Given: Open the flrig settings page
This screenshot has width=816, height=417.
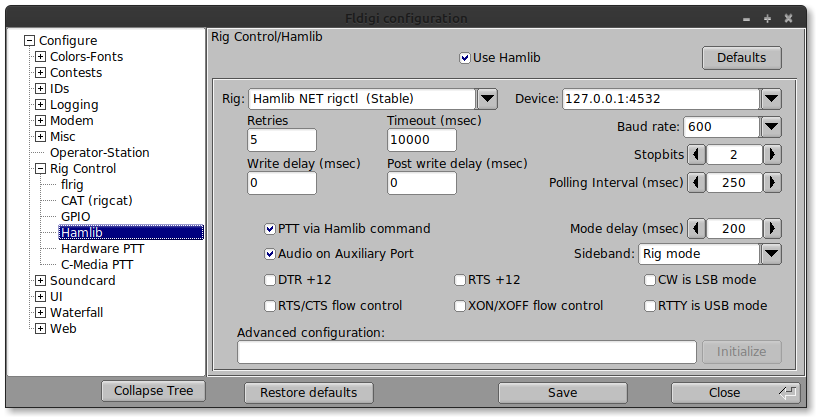Looking at the screenshot, I should pyautogui.click(x=72, y=185).
